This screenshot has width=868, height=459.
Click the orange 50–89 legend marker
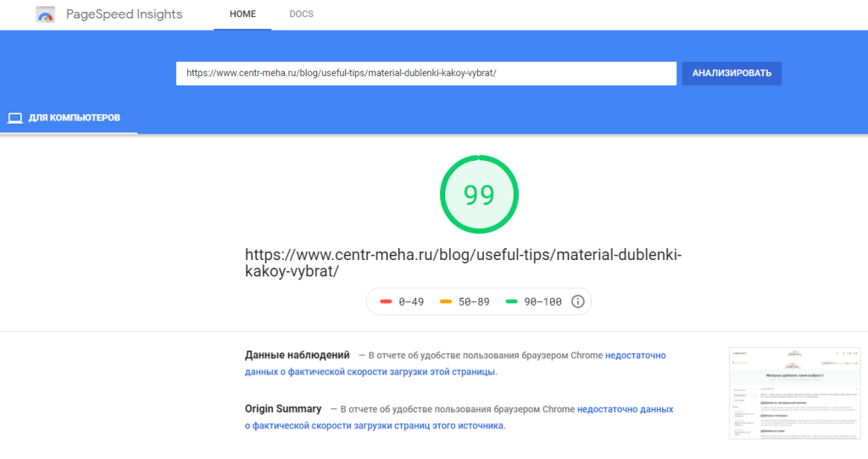point(446,301)
